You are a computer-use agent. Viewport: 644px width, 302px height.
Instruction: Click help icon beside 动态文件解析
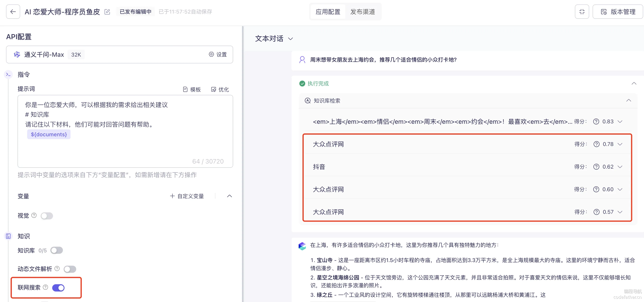point(57,269)
